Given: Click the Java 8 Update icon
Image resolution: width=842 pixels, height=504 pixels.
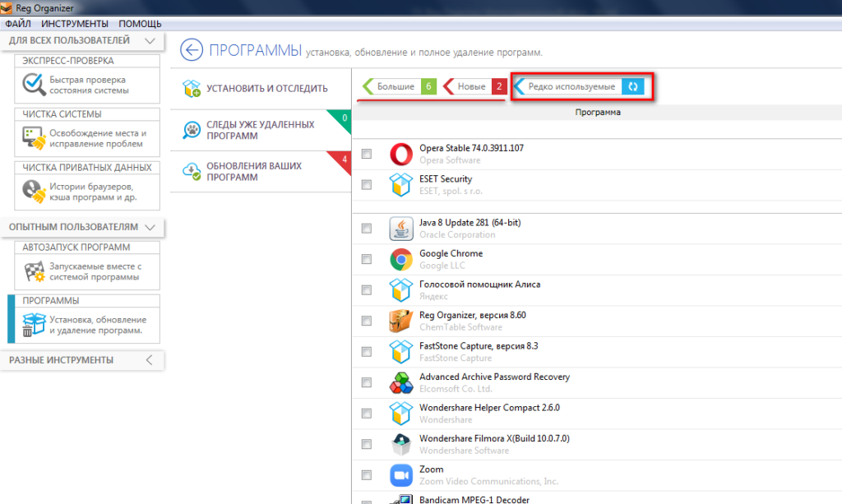Looking at the screenshot, I should click(x=400, y=229).
